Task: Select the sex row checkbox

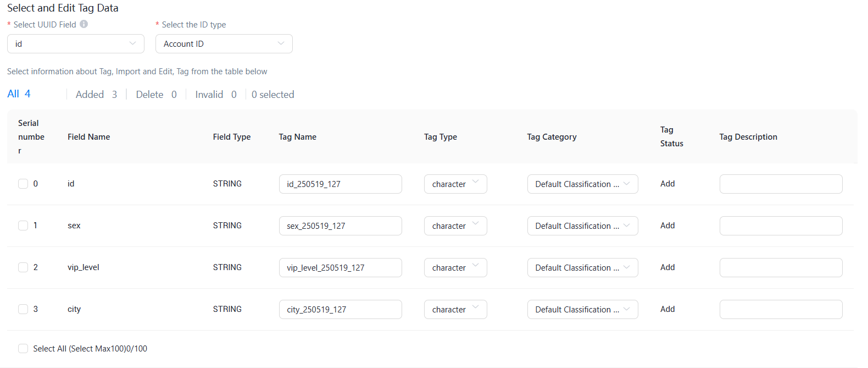Action: [x=23, y=226]
